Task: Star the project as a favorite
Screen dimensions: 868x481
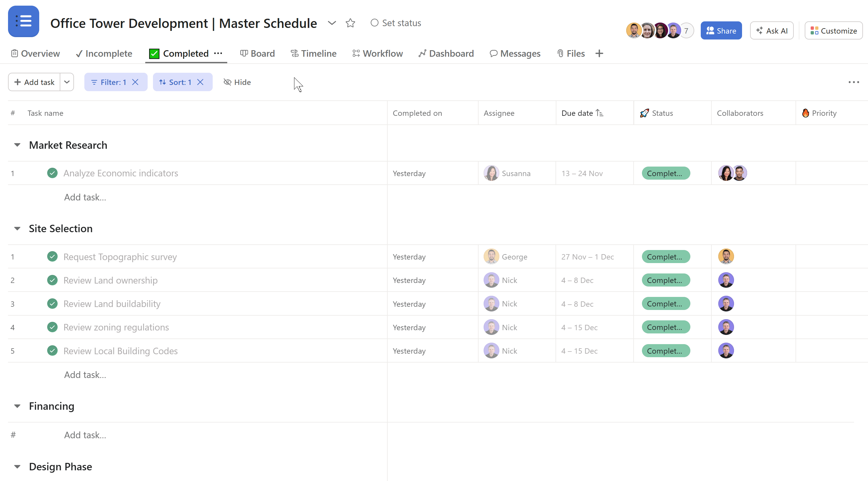Action: pos(351,23)
